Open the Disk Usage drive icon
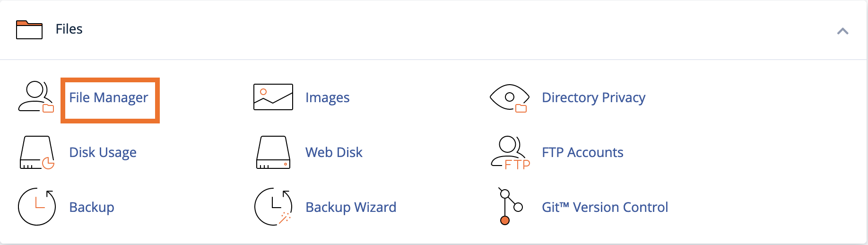Viewport: 868px width, 245px height. tap(37, 152)
